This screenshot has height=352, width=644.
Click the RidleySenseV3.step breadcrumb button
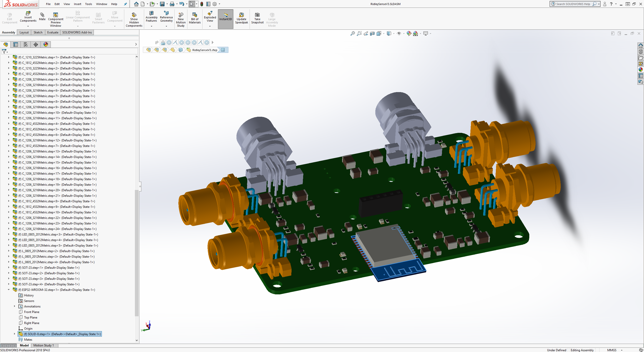coord(204,50)
